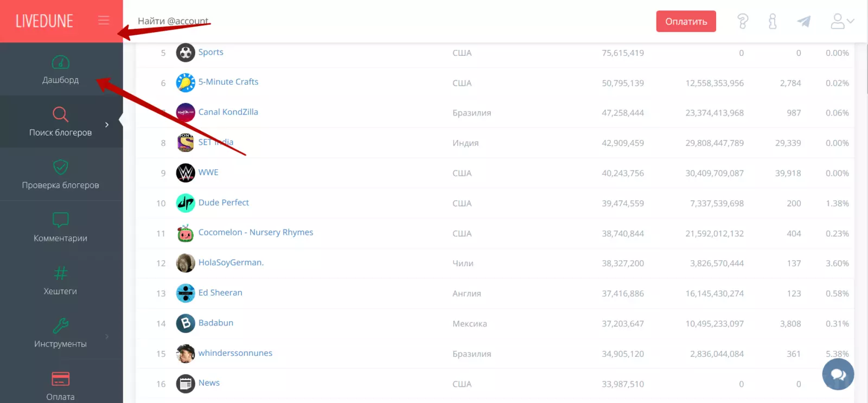The height and width of the screenshot is (403, 868).
Task: Click the 1.38% engagement value
Action: pyautogui.click(x=837, y=203)
